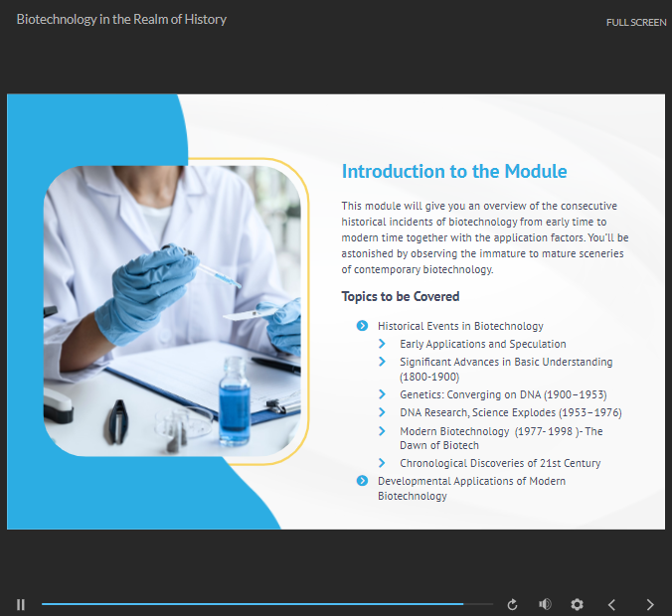Mute the audio volume

[x=545, y=604]
